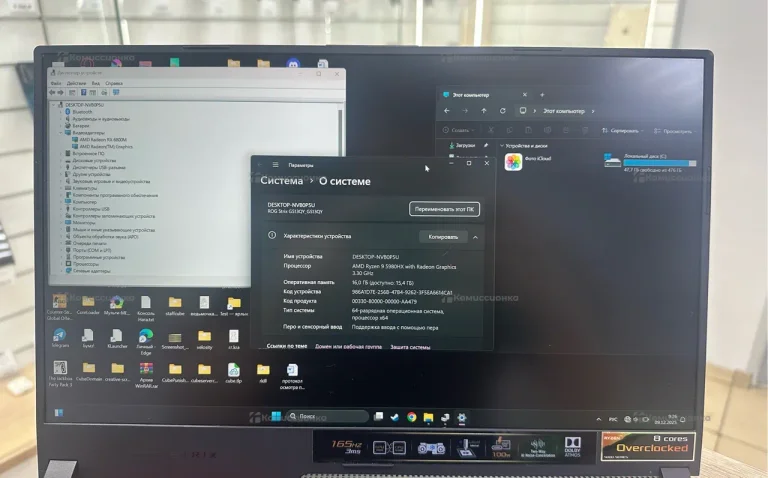The width and height of the screenshot is (768, 478).
Task: Open the Microsoft Edge desktop shortcut
Action: 146,337
